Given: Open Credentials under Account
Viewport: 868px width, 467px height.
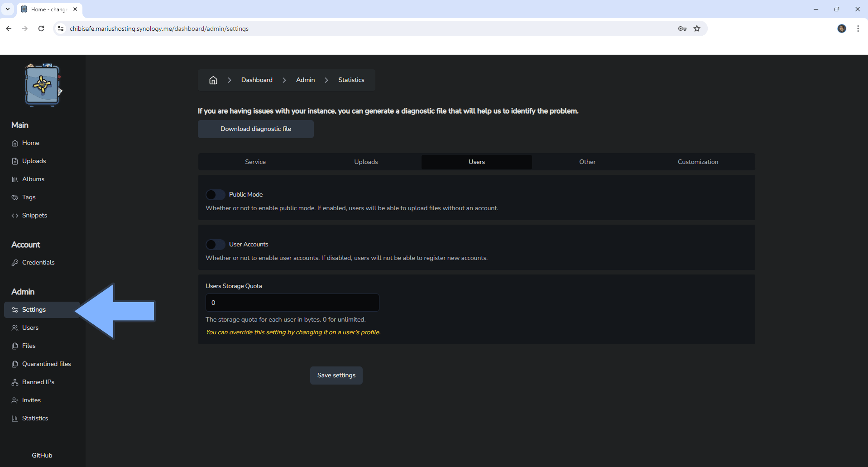Looking at the screenshot, I should (38, 262).
